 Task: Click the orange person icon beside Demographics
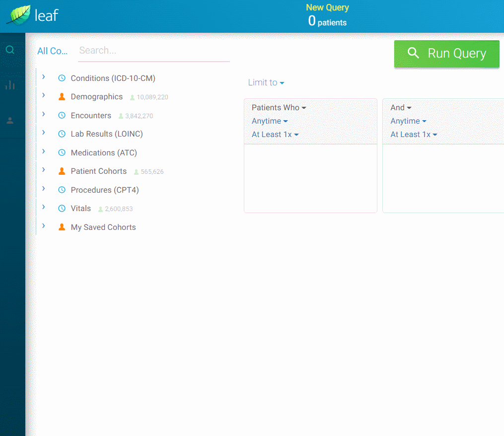(x=62, y=97)
